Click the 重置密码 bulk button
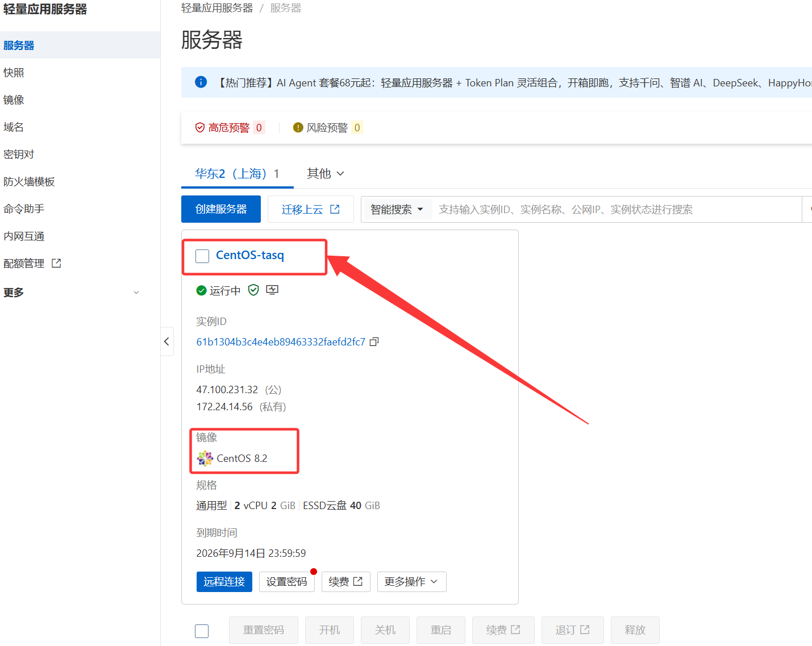This screenshot has height=646, width=812. [264, 630]
